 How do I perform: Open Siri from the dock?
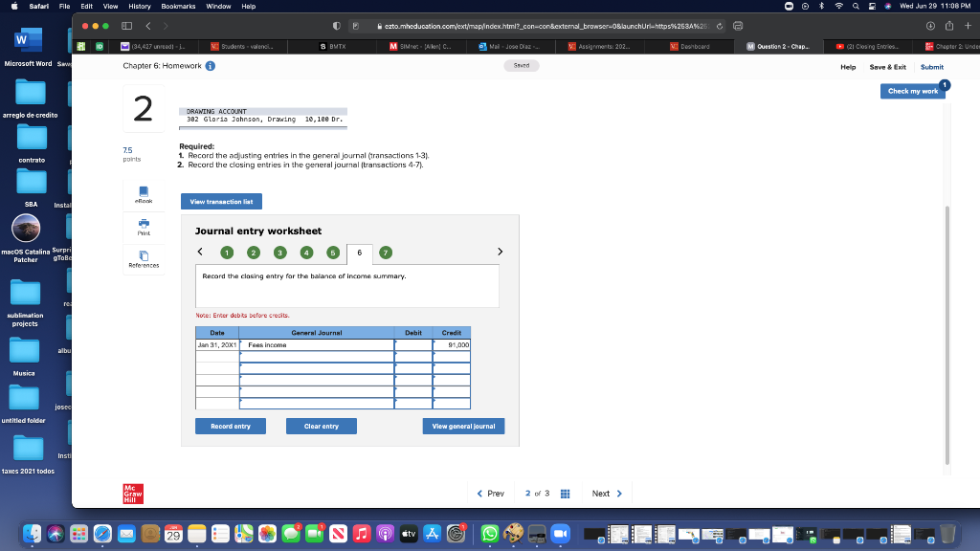[x=56, y=534]
